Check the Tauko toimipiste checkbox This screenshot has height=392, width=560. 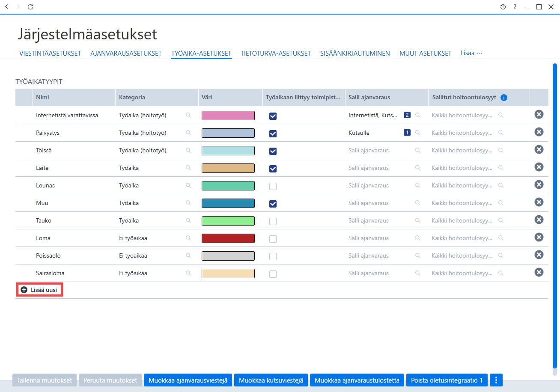pos(273,221)
